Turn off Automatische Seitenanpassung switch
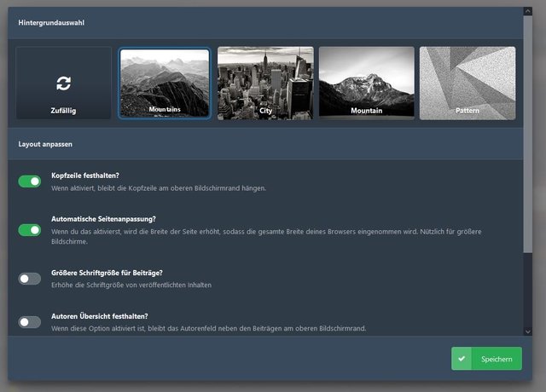 30,230
